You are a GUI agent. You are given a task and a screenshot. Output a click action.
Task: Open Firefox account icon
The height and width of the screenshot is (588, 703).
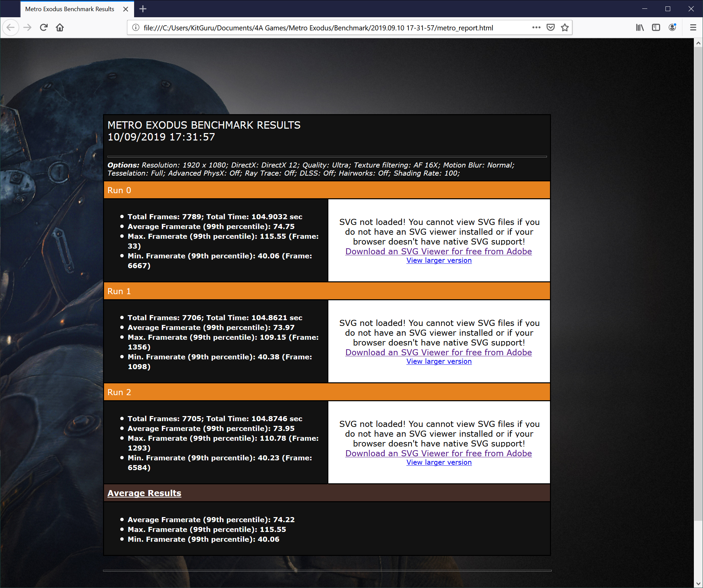pyautogui.click(x=672, y=27)
